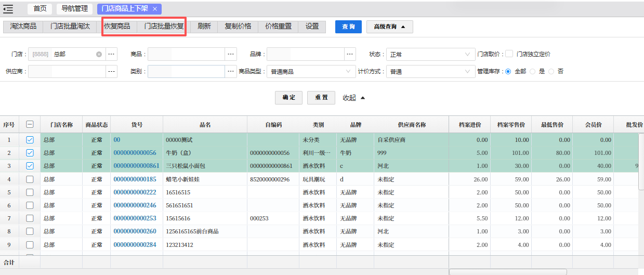Uncheck row 3 checkbox for 三只松鼠小面包
644x275 pixels.
(x=30, y=166)
